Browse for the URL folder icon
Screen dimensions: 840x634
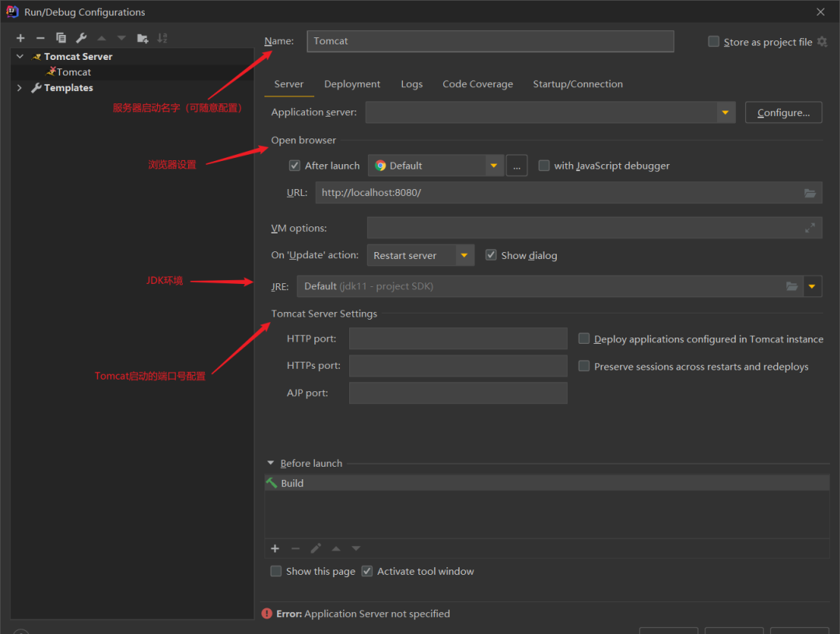(810, 193)
